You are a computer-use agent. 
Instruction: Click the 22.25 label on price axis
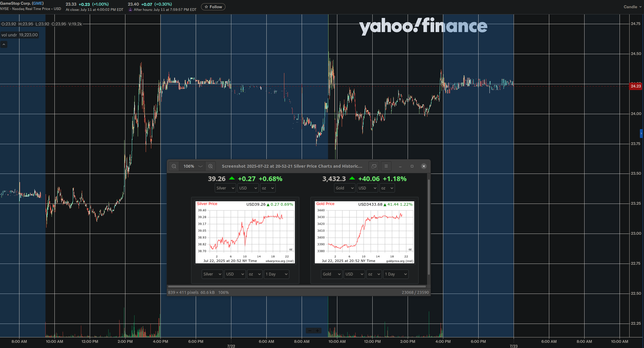click(x=635, y=323)
